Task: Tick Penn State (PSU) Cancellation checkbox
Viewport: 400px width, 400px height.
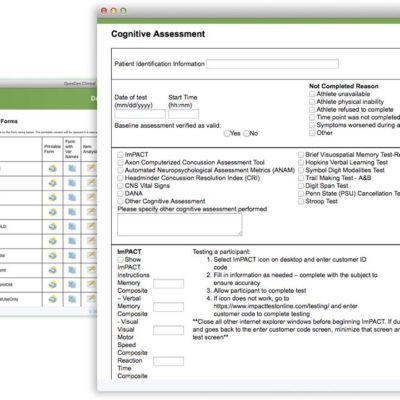Action: tap(301, 193)
